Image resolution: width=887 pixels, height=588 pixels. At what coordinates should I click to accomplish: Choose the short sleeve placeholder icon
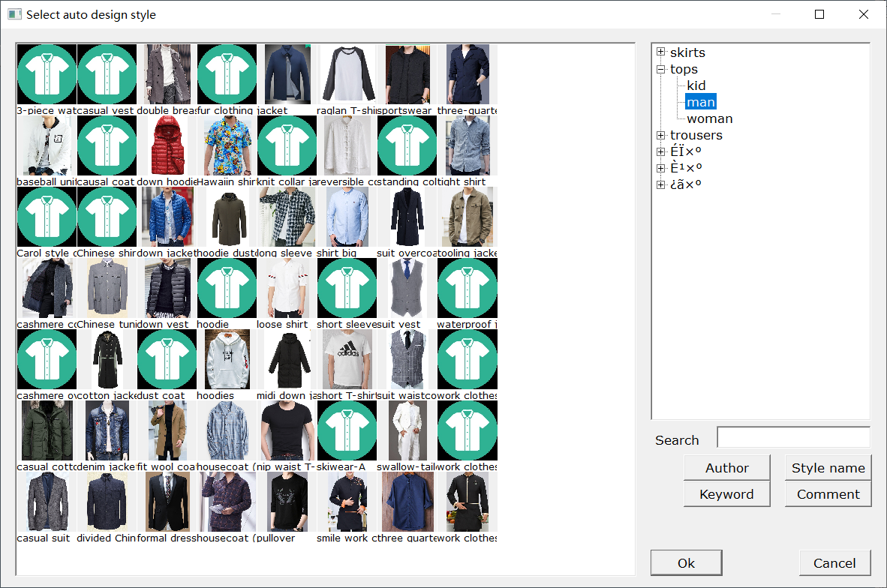click(x=347, y=288)
